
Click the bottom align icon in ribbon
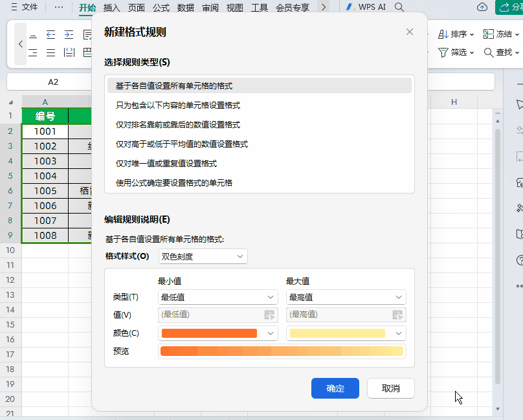33,34
